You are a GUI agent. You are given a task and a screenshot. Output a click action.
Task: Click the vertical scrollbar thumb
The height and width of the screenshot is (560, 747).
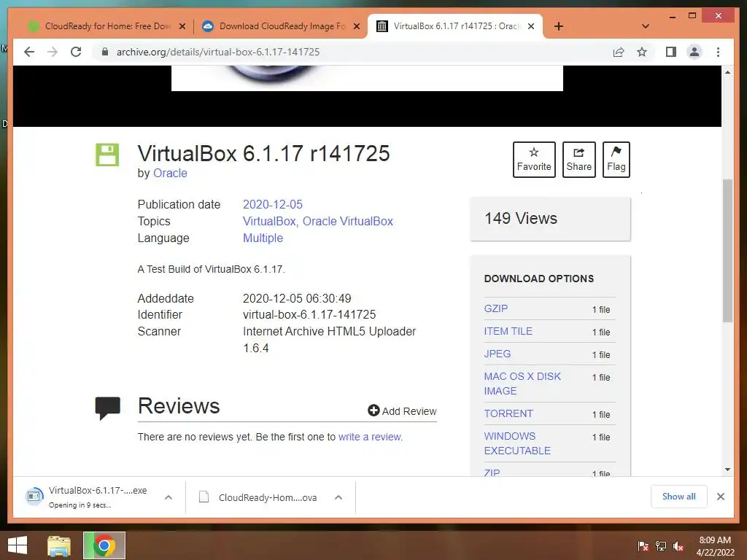point(727,251)
